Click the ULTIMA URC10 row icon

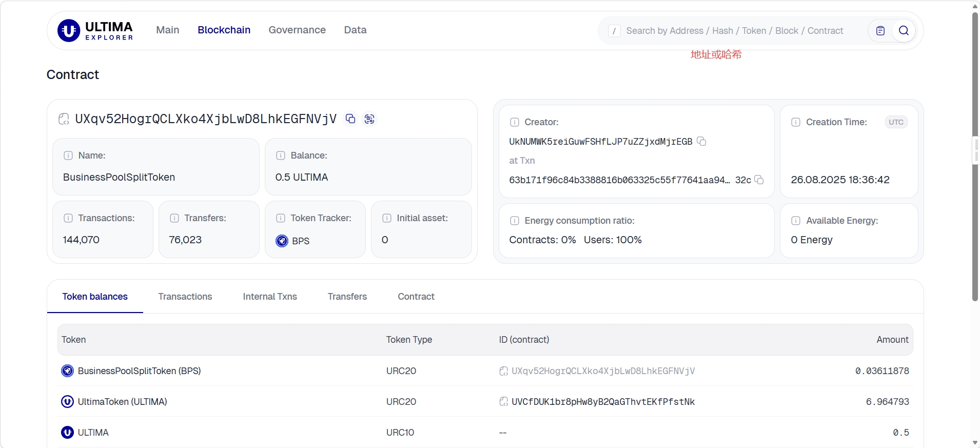pos(67,432)
